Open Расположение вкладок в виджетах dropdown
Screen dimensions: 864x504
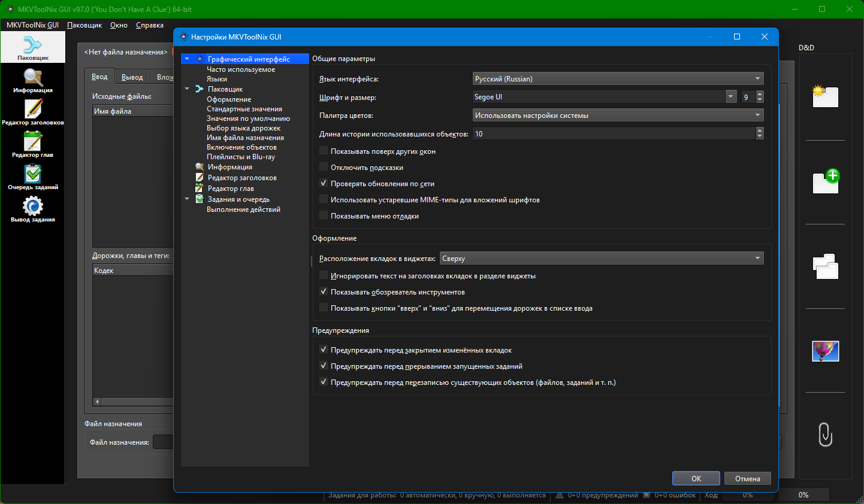(x=602, y=259)
